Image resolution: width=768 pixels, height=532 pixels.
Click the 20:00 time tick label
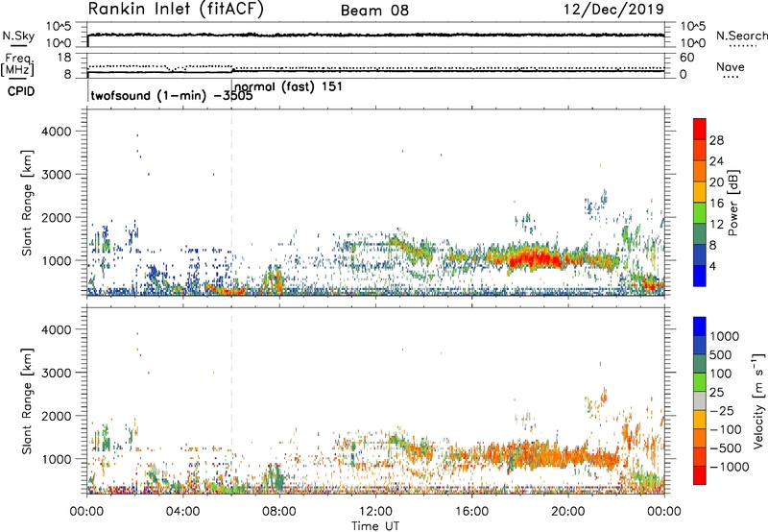tap(567, 512)
